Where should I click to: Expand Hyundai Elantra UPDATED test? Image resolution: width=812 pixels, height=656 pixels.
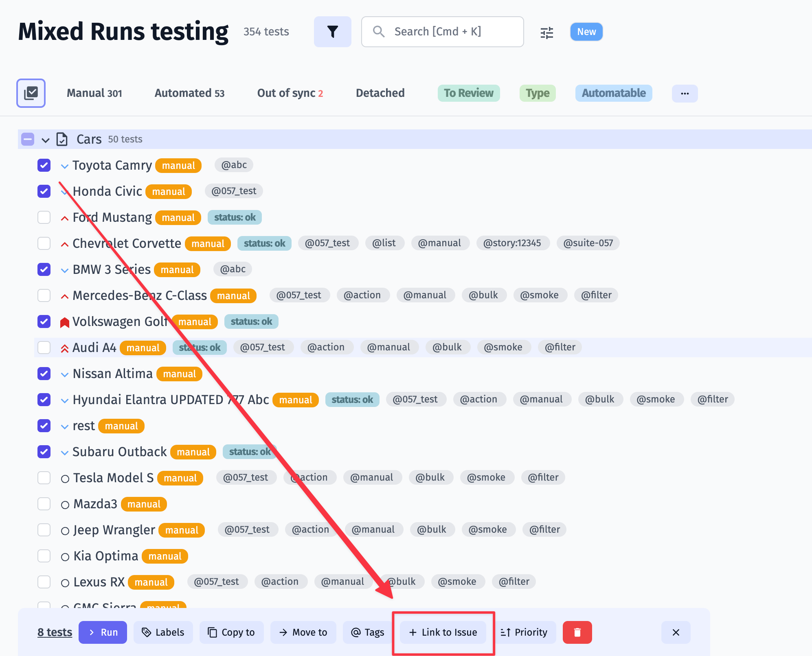(64, 400)
